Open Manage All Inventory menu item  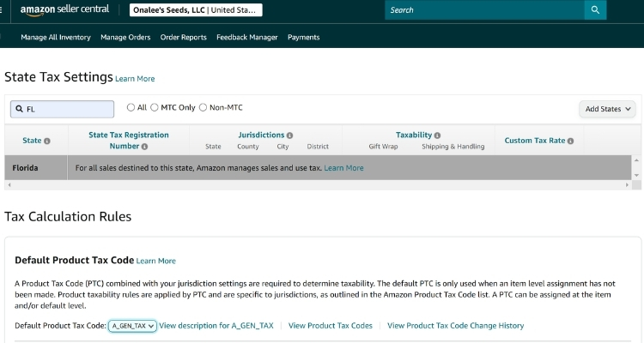(x=56, y=38)
